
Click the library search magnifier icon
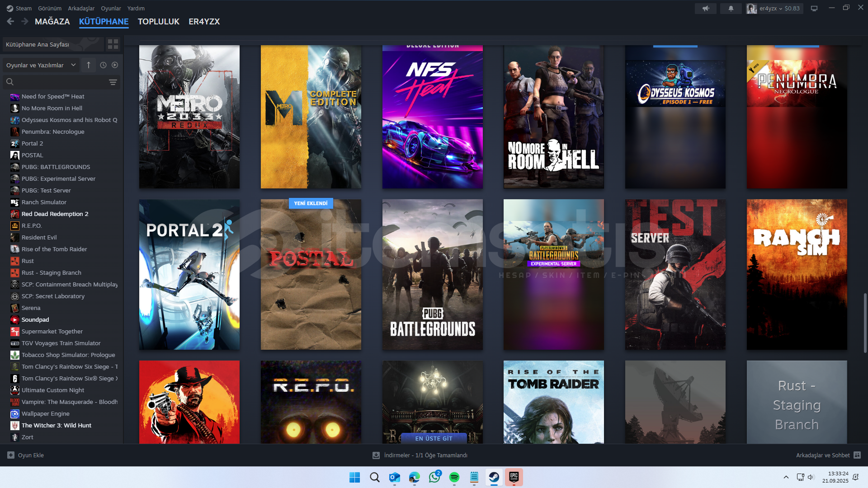[x=10, y=82]
